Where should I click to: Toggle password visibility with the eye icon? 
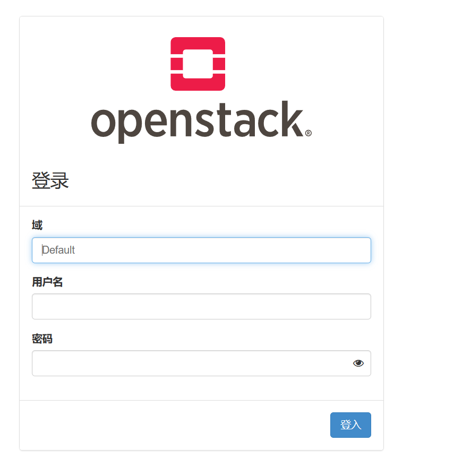(x=358, y=363)
